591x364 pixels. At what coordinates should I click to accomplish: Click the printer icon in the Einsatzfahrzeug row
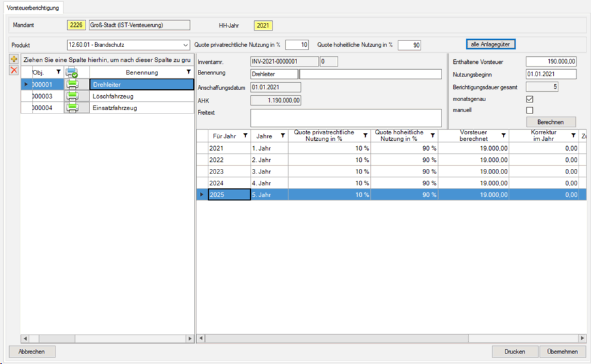(72, 108)
